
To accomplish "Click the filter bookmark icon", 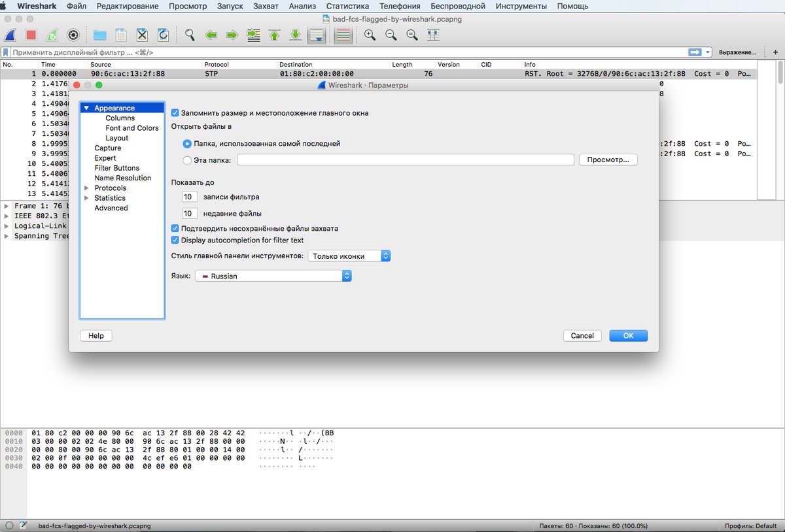I will point(6,52).
